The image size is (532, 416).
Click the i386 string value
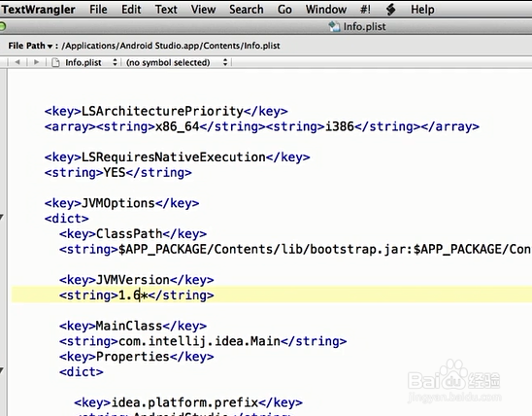point(340,126)
